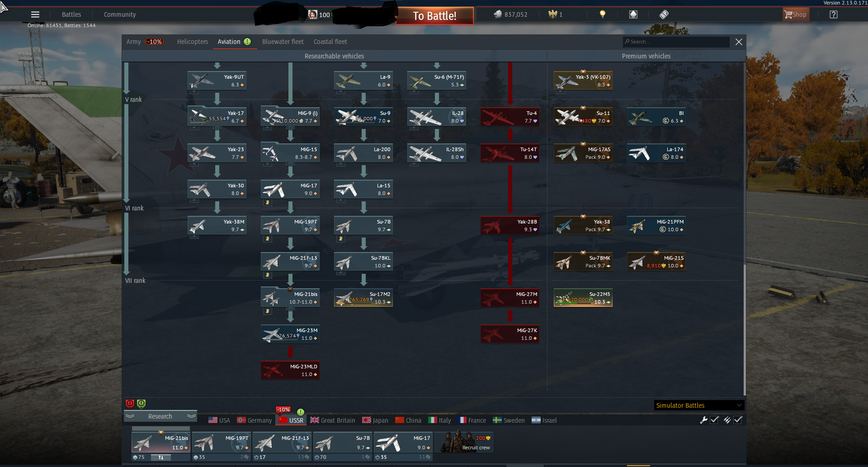Click the Army -10% discount badge
868x467 pixels.
(x=154, y=42)
